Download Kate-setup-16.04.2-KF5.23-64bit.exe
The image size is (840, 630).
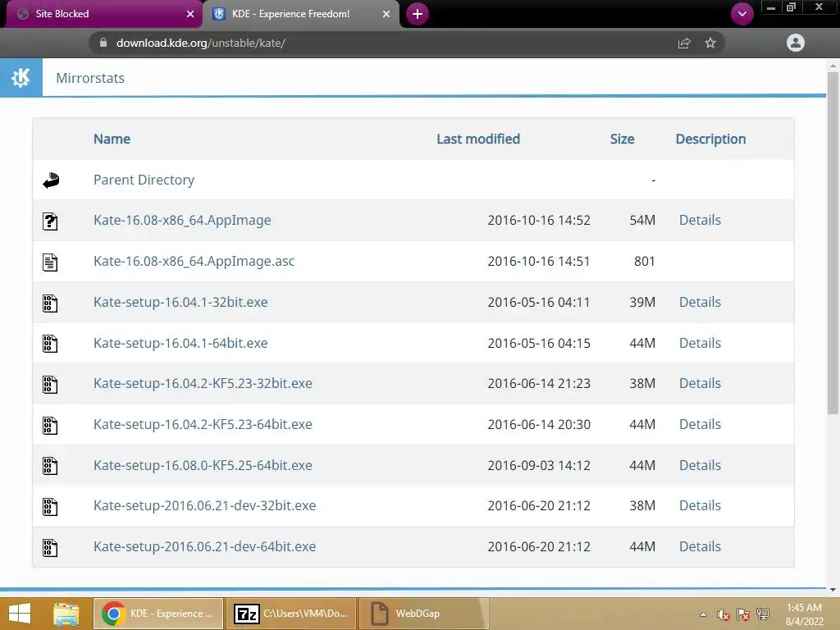203,425
